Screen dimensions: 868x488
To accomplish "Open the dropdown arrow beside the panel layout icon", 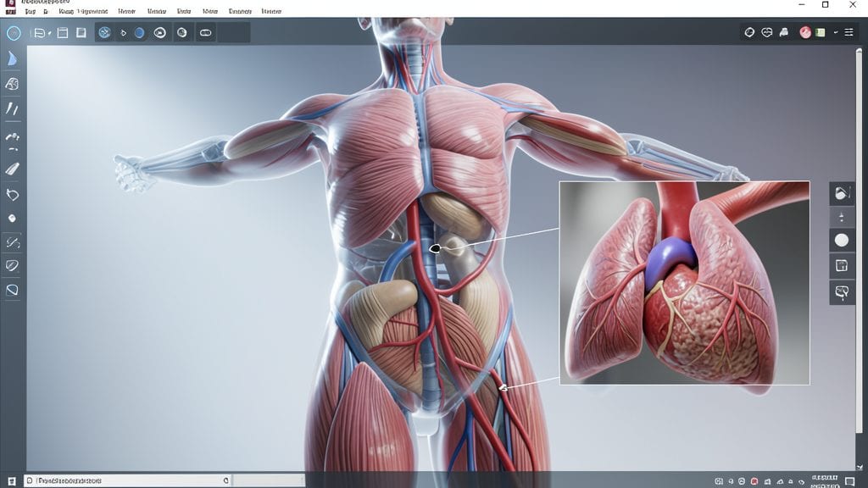I will pos(49,34).
